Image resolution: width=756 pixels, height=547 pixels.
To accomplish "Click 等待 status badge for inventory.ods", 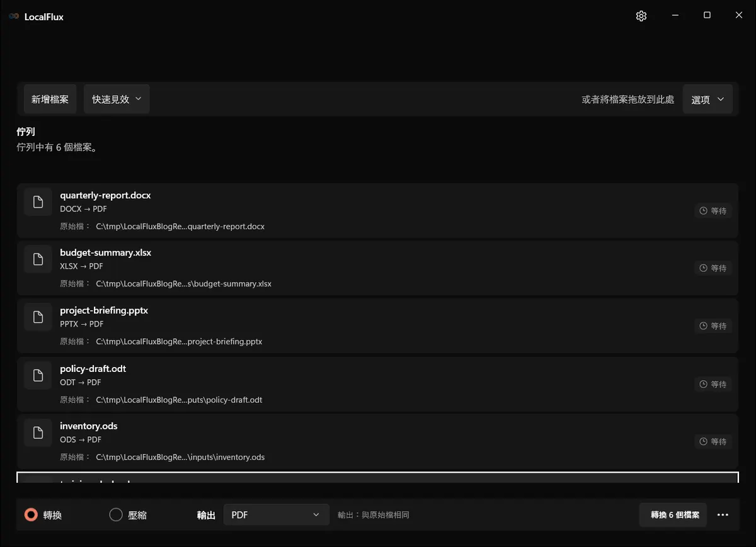I will point(713,442).
